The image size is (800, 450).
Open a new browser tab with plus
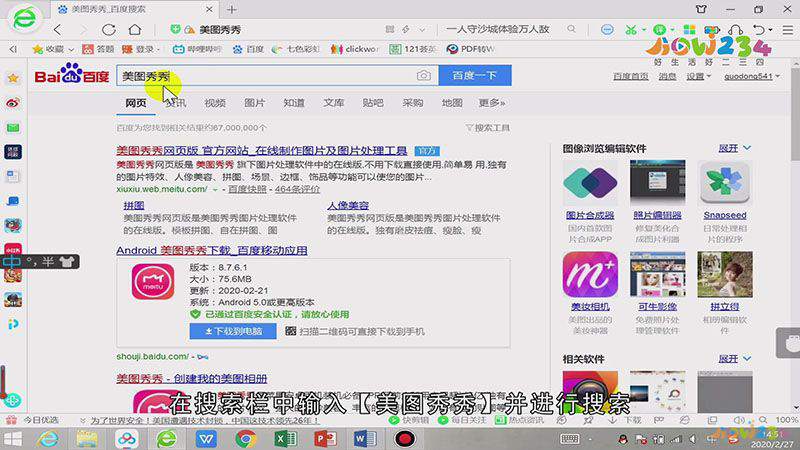(x=232, y=9)
